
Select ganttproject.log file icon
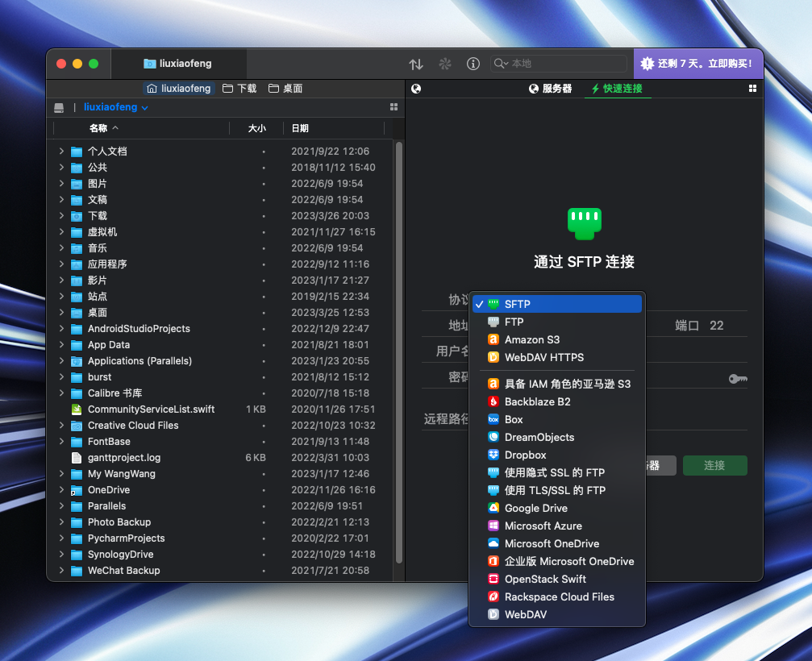click(77, 458)
